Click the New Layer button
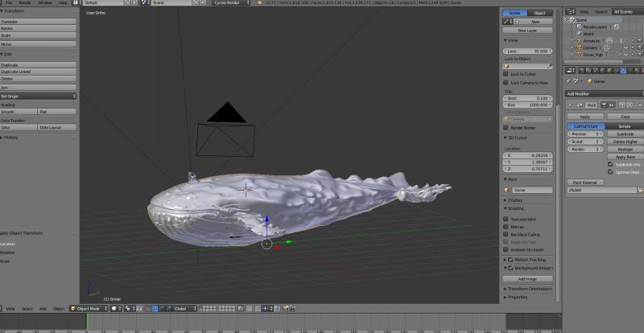This screenshot has width=644, height=333. pyautogui.click(x=528, y=31)
